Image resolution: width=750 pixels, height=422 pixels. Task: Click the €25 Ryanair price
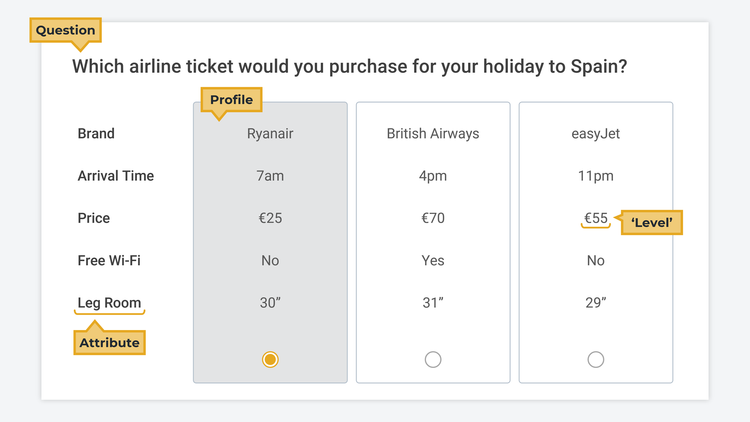(x=270, y=218)
